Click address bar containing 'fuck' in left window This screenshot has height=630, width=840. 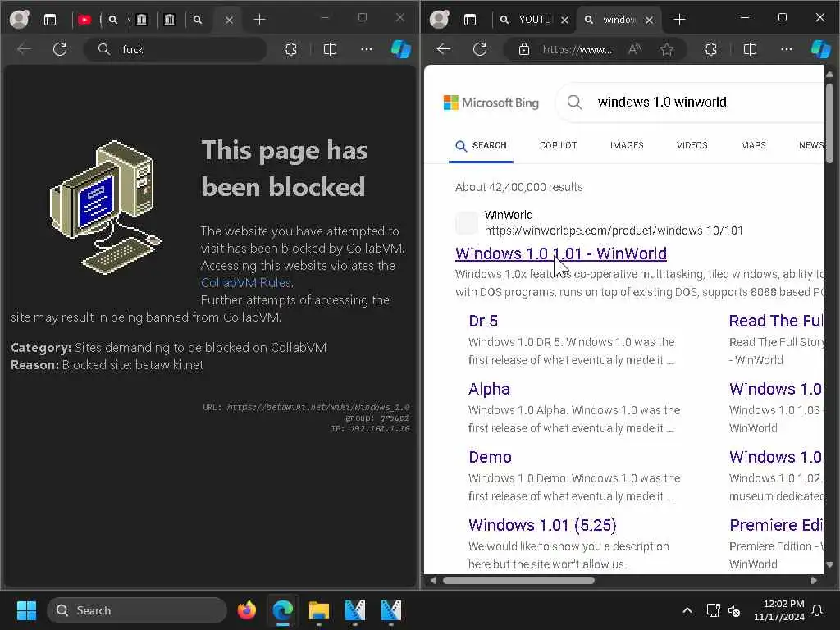click(176, 49)
